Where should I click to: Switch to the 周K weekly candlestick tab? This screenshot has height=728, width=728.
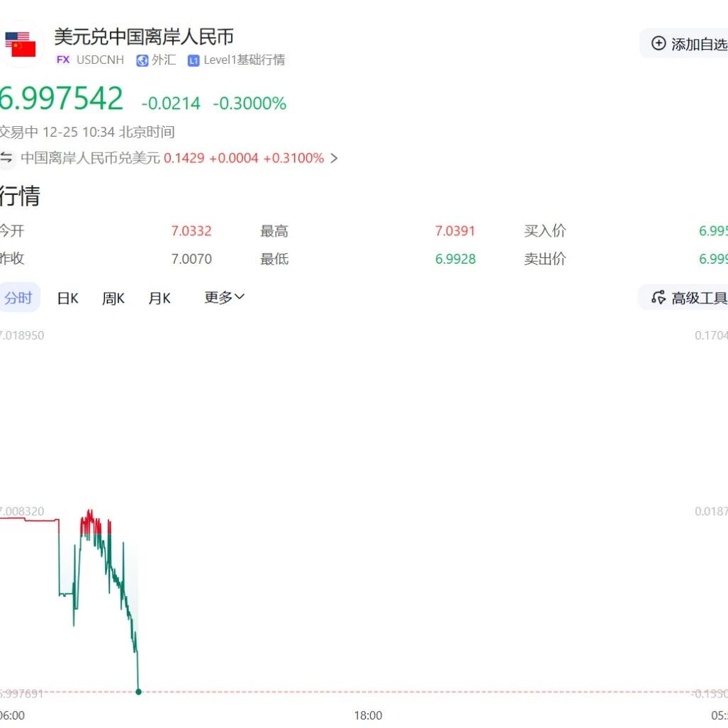(113, 298)
